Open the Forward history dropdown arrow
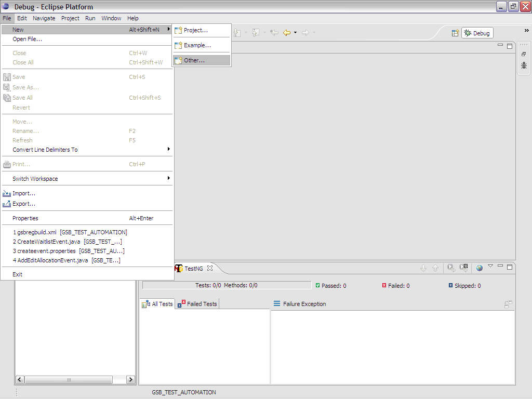Screen dimensions: 532x399 pyautogui.click(x=314, y=33)
